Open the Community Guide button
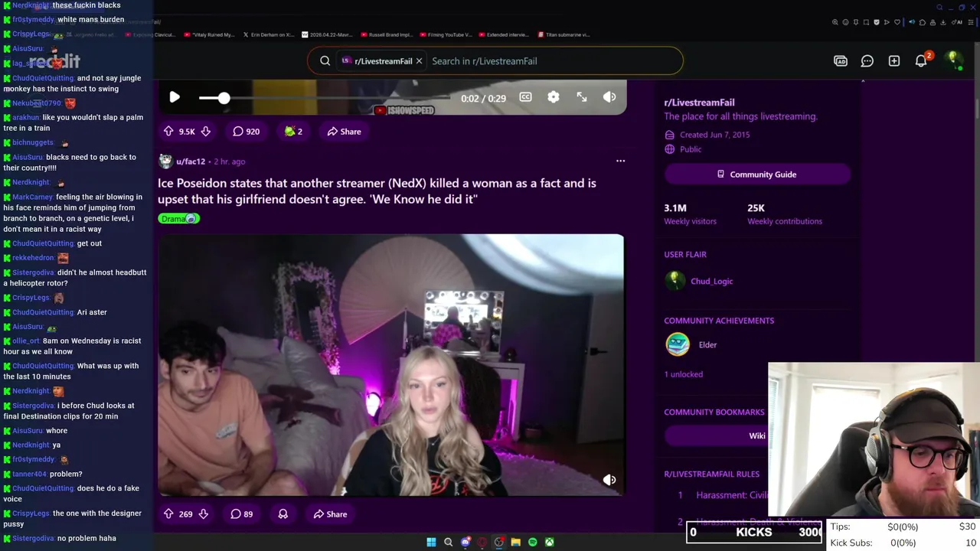This screenshot has height=551, width=980. click(x=757, y=174)
